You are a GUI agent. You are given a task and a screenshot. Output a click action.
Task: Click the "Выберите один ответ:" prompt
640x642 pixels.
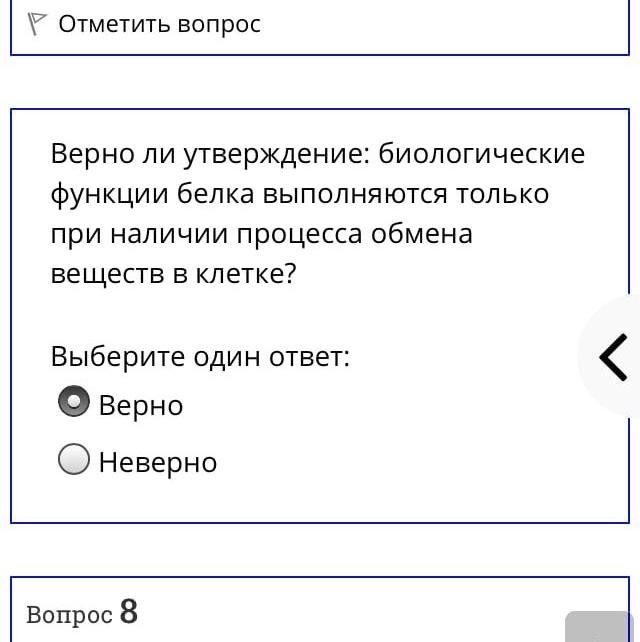coord(200,357)
